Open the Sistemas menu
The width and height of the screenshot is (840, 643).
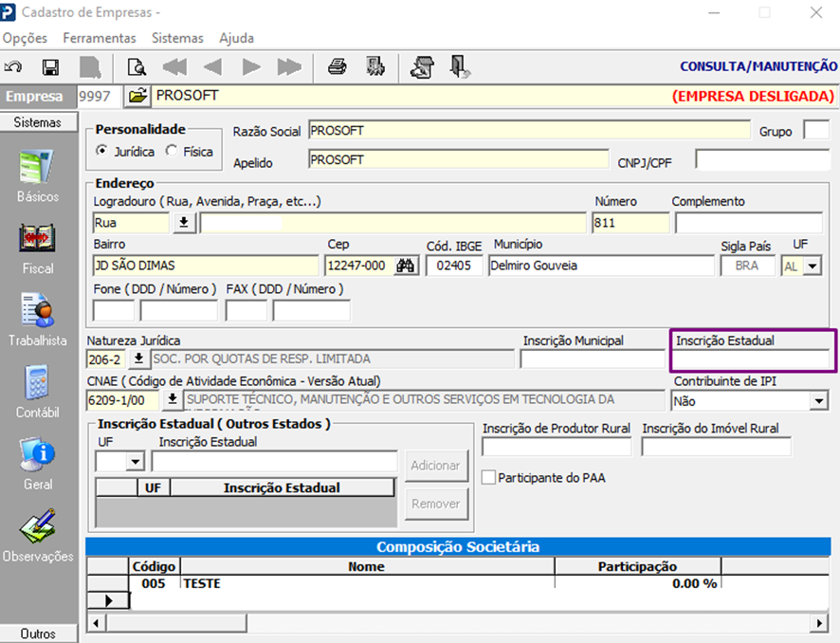coord(177,38)
